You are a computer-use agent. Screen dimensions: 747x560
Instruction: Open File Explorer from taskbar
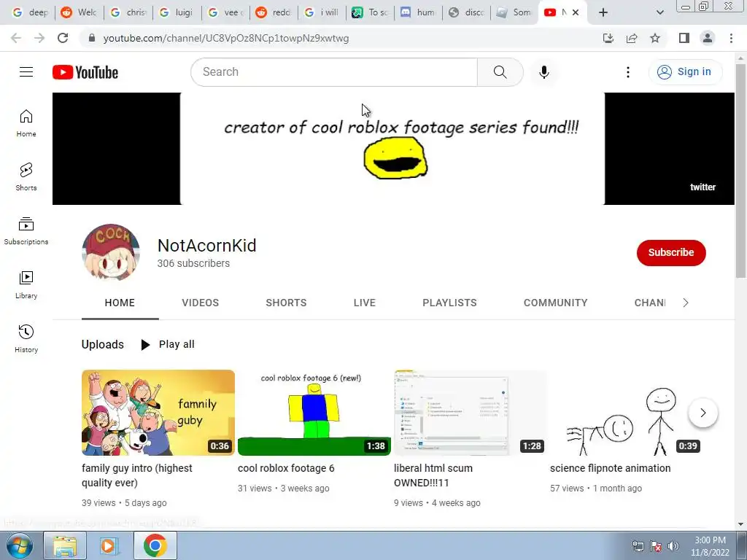tap(65, 545)
